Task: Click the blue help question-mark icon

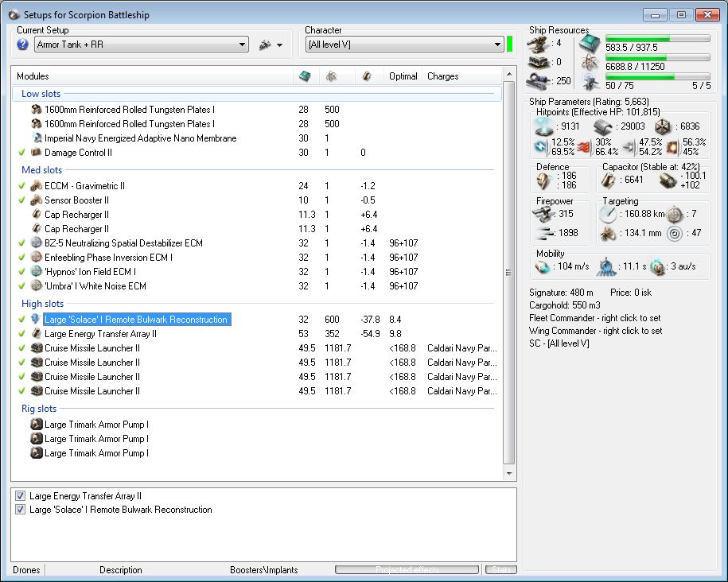Action: [x=23, y=45]
